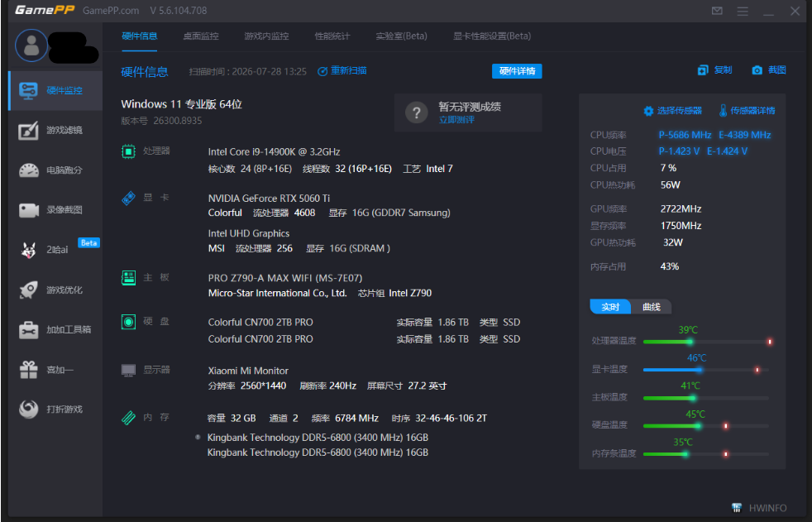Switch to the 硬件信息 tab
The height and width of the screenshot is (522, 812).
coord(139,36)
